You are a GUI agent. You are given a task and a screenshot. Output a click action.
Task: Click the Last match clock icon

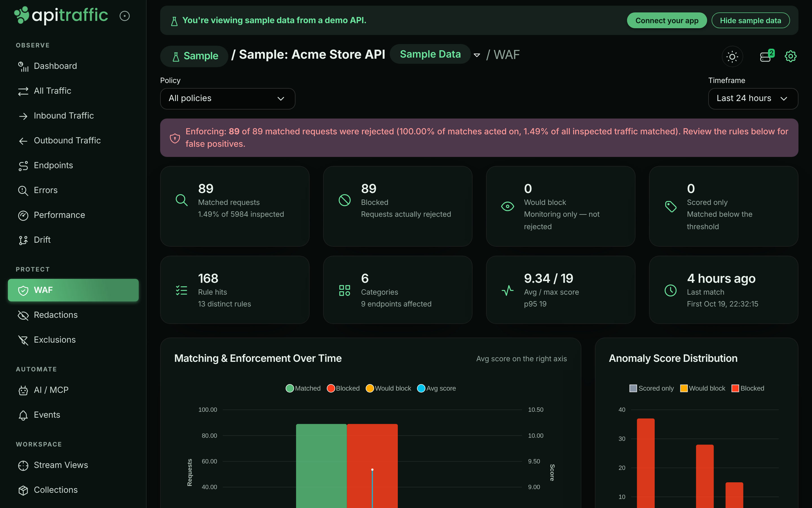[670, 291]
